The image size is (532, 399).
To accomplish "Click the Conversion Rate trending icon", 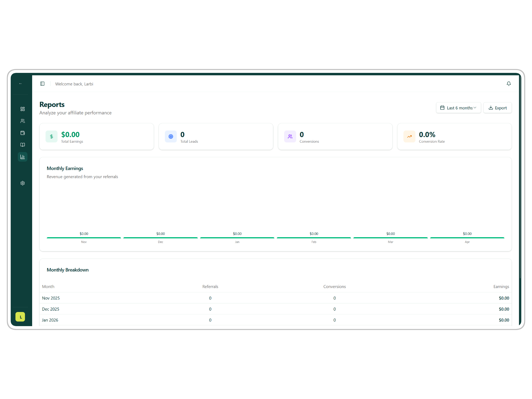I will coord(409,137).
